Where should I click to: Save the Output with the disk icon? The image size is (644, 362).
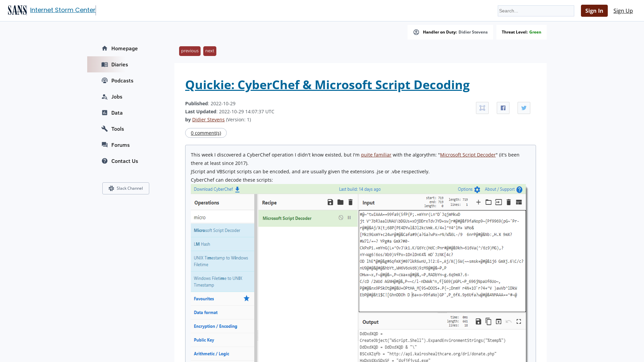click(x=478, y=321)
